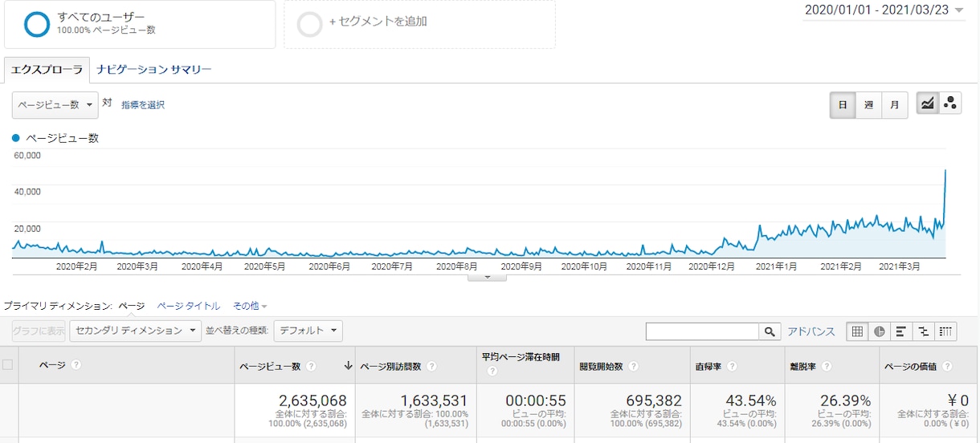Open help for ページ column
Screen dimensions: 980x443
[76, 365]
